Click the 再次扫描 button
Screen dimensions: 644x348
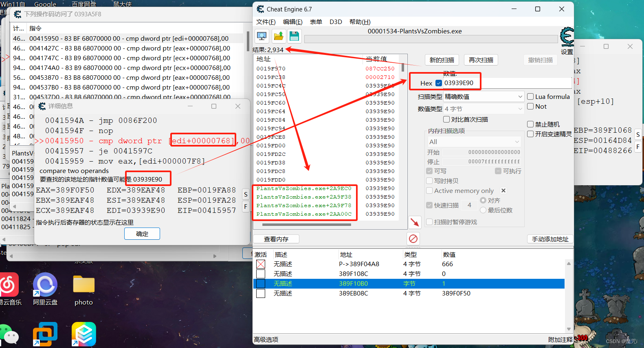coord(481,60)
